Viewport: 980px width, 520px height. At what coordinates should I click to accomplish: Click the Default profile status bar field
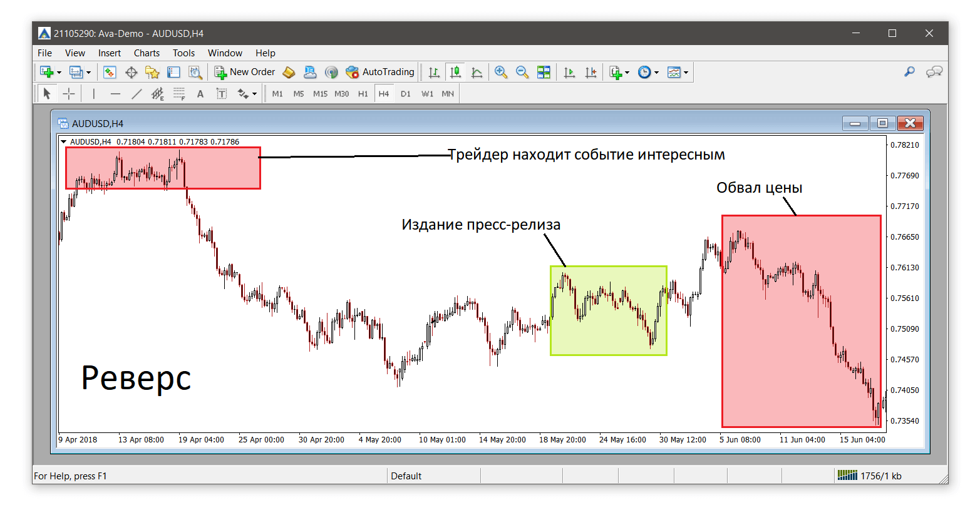[x=433, y=476]
